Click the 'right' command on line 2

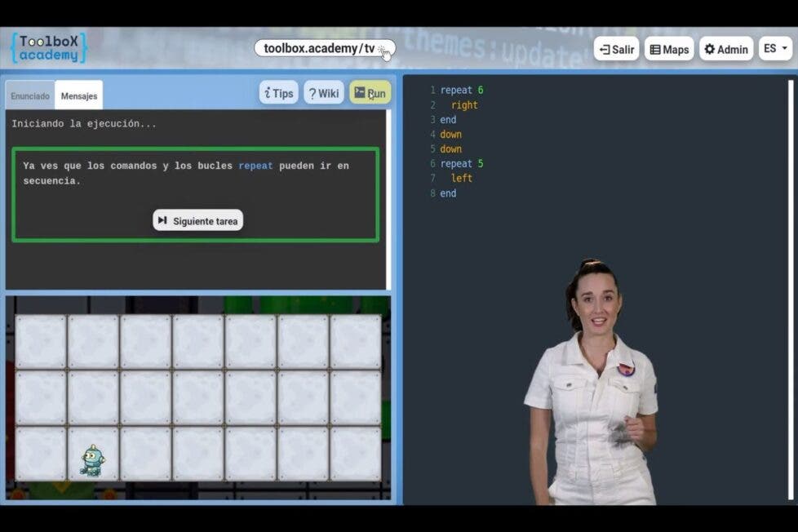point(464,105)
